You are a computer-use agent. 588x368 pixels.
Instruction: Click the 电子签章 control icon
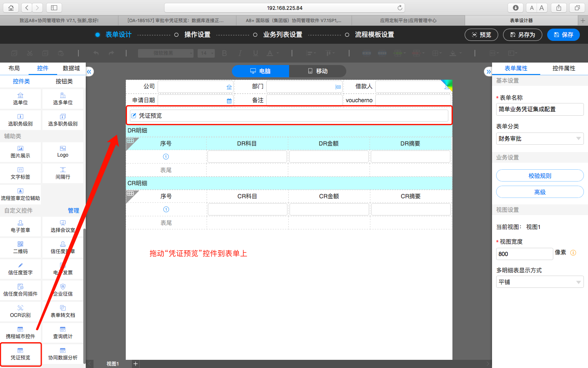20,223
